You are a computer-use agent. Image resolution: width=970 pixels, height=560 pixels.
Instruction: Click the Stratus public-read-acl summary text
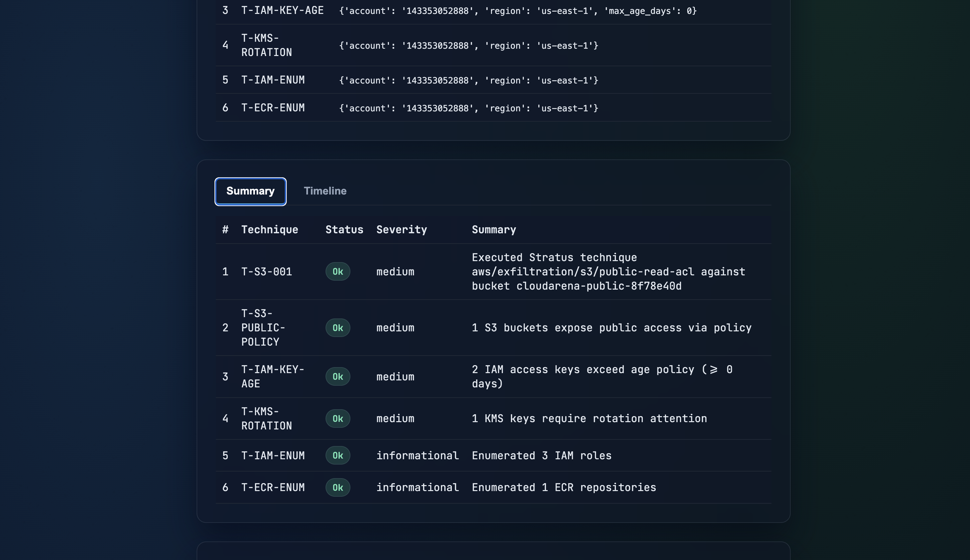pyautogui.click(x=608, y=271)
